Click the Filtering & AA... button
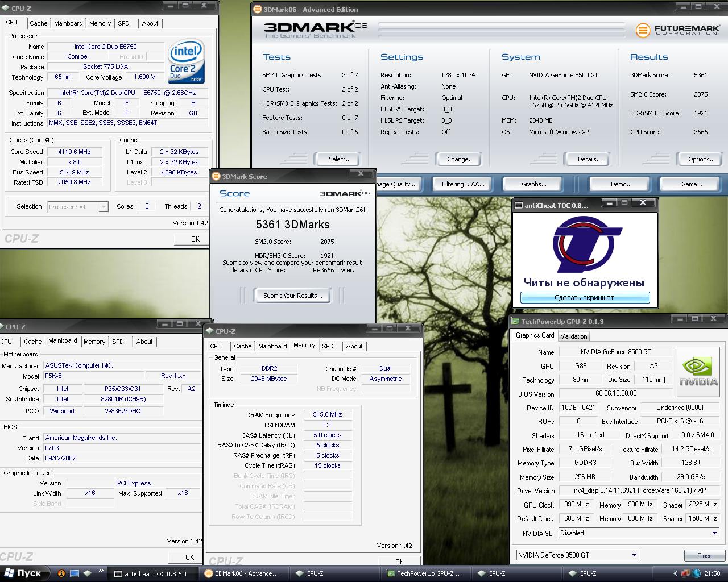 tap(462, 184)
